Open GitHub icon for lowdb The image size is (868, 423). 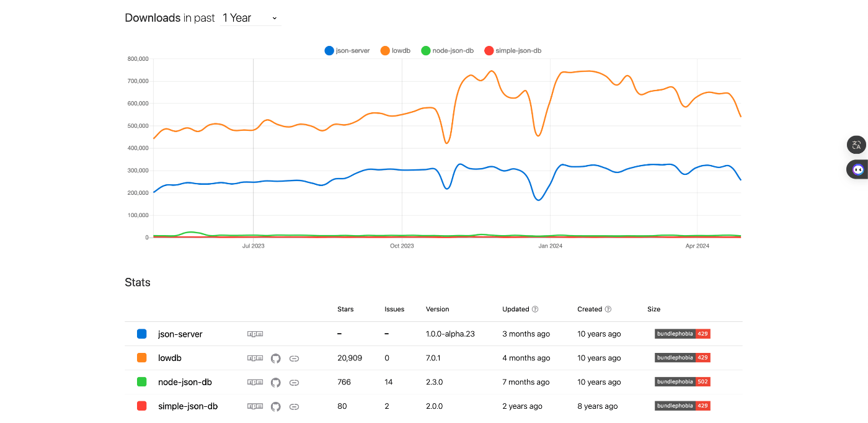point(276,358)
